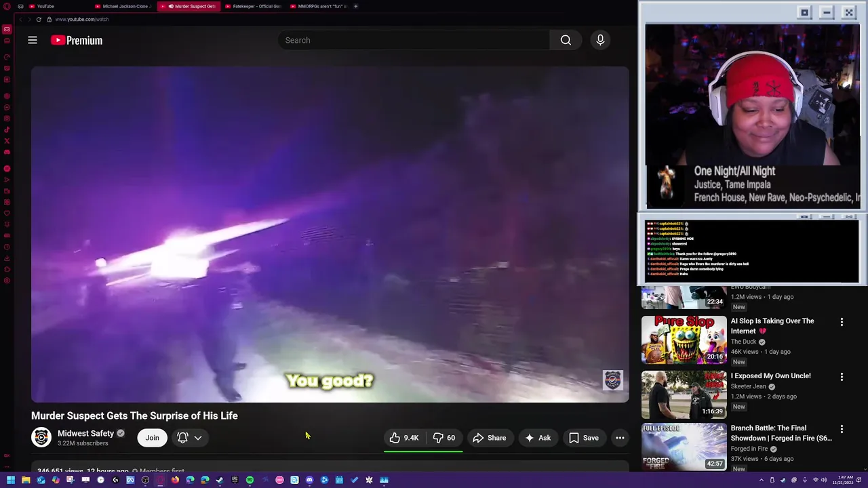The image size is (868, 488).
Task: Click '3.22M subscribers' text
Action: tap(83, 443)
